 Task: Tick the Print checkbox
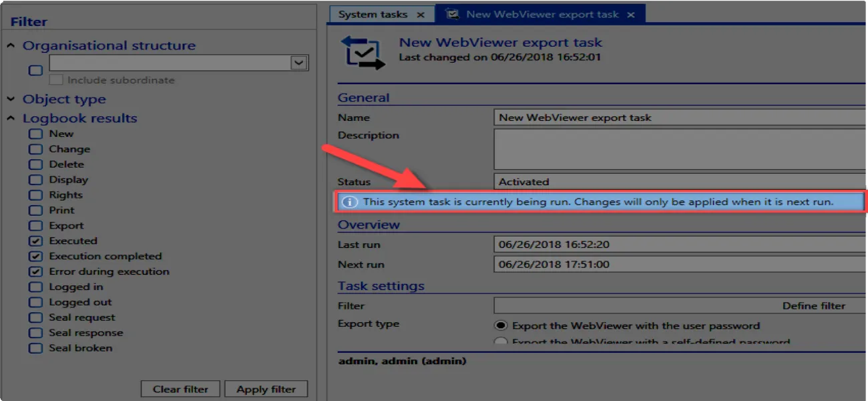(35, 211)
